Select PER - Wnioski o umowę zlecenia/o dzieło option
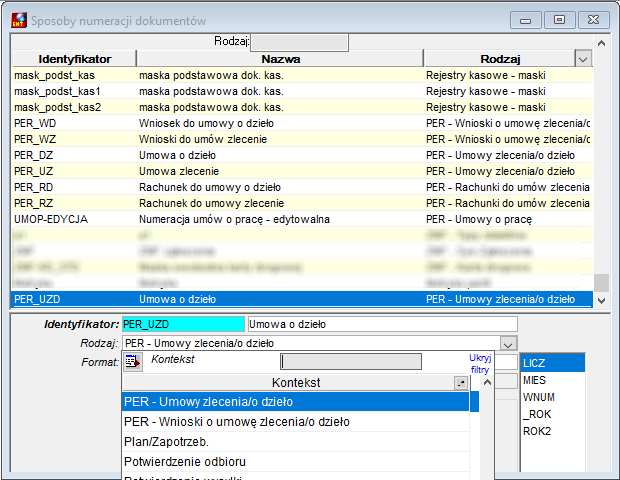The width and height of the screenshot is (620, 480). 296,422
